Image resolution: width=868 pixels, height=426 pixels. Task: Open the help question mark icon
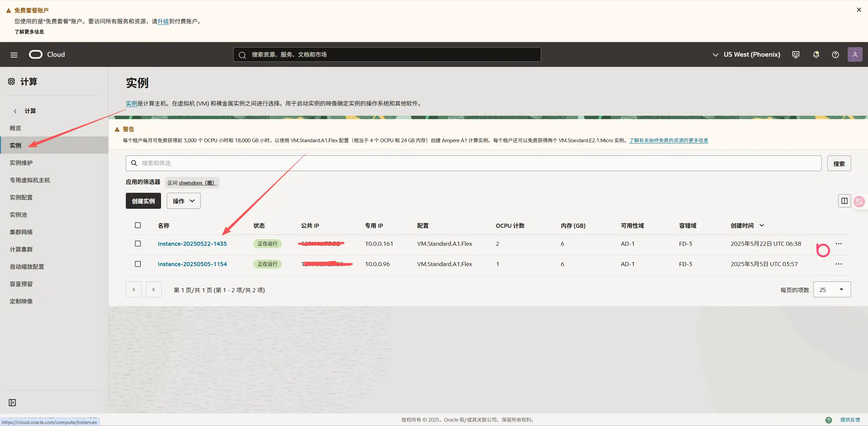coord(835,55)
